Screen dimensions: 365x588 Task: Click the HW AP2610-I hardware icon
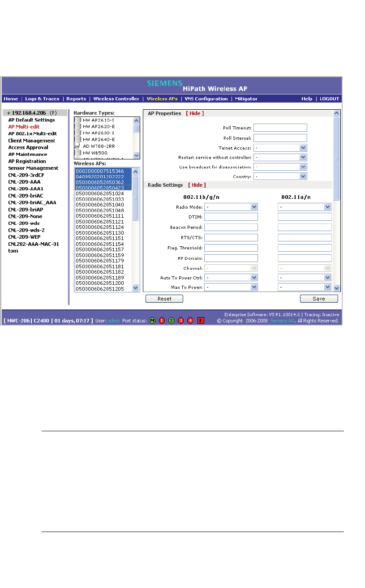(78, 120)
